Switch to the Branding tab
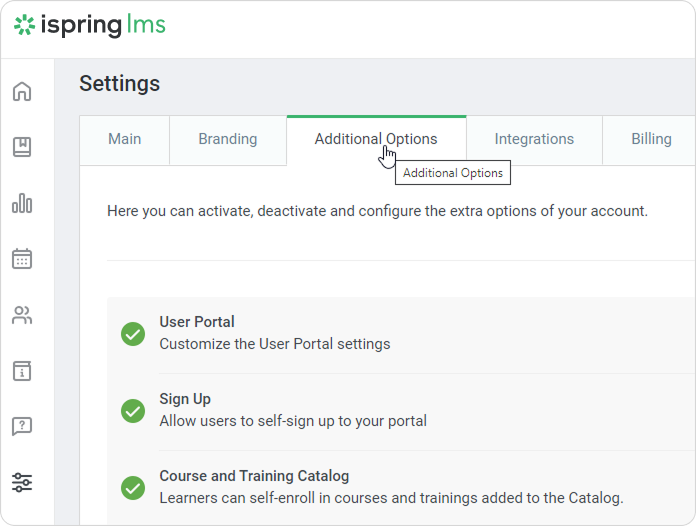 tap(228, 139)
